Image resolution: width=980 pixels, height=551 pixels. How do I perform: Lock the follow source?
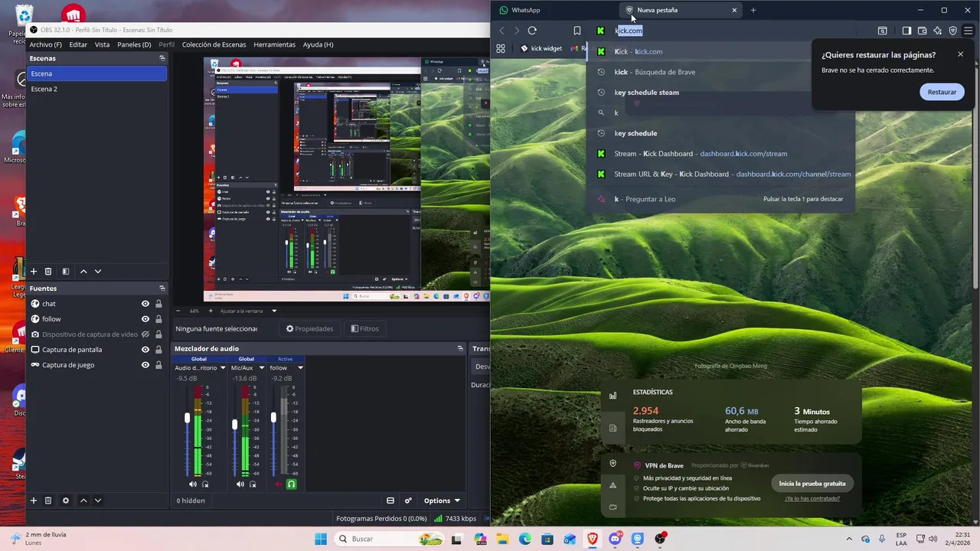click(x=158, y=319)
